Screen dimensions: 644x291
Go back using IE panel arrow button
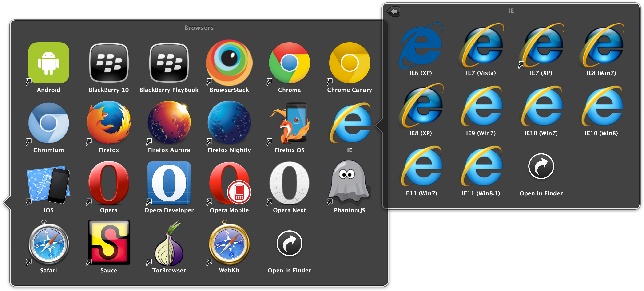coord(393,12)
